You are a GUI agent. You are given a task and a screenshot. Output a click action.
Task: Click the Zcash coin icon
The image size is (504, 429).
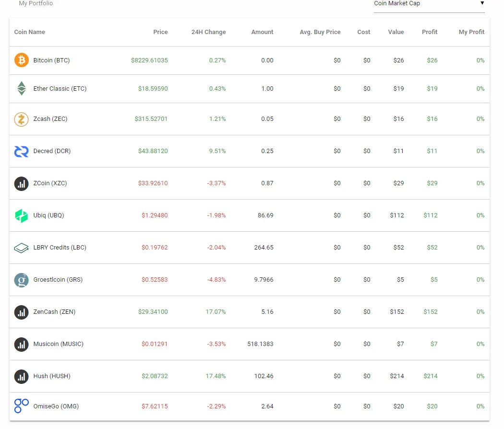click(x=21, y=119)
